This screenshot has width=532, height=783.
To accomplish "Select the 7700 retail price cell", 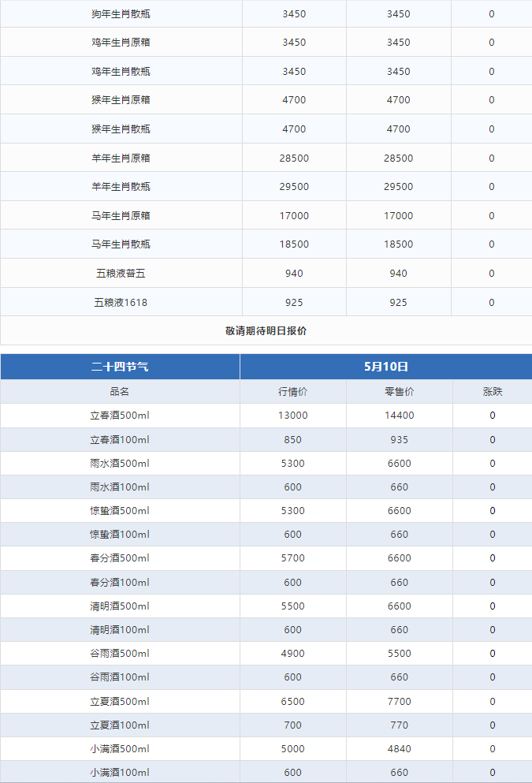I will coord(400,702).
